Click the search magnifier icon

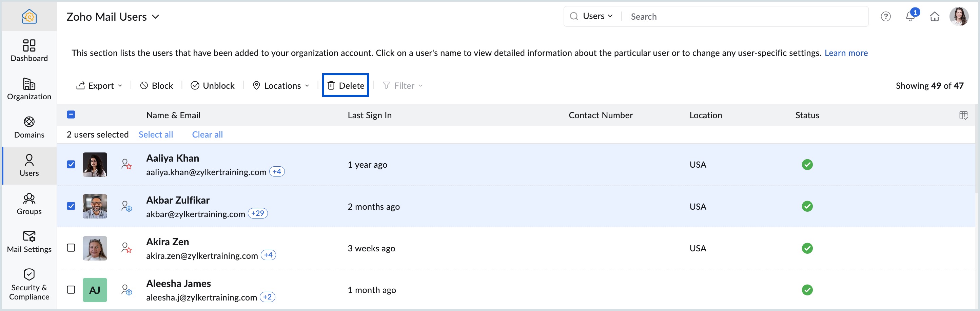click(574, 16)
